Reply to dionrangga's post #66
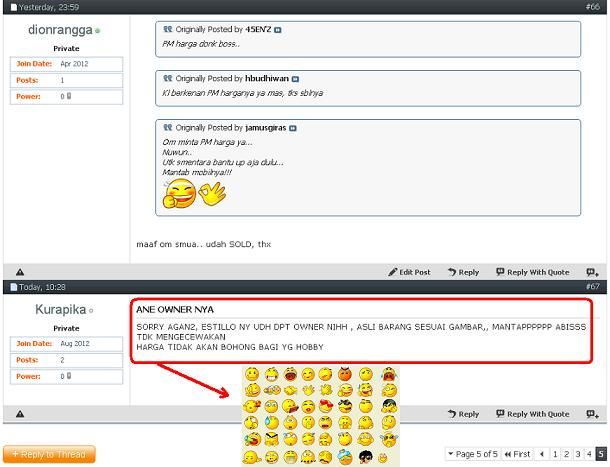 pos(463,272)
